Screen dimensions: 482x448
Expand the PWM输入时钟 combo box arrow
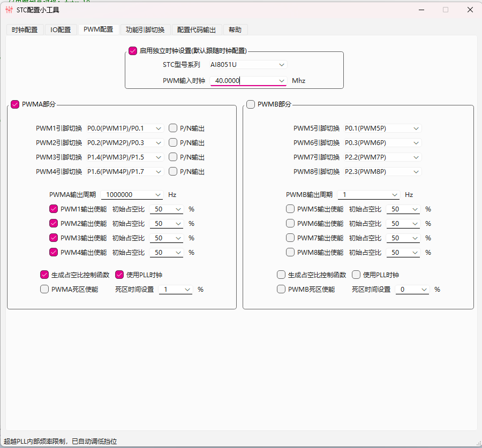tap(282, 81)
